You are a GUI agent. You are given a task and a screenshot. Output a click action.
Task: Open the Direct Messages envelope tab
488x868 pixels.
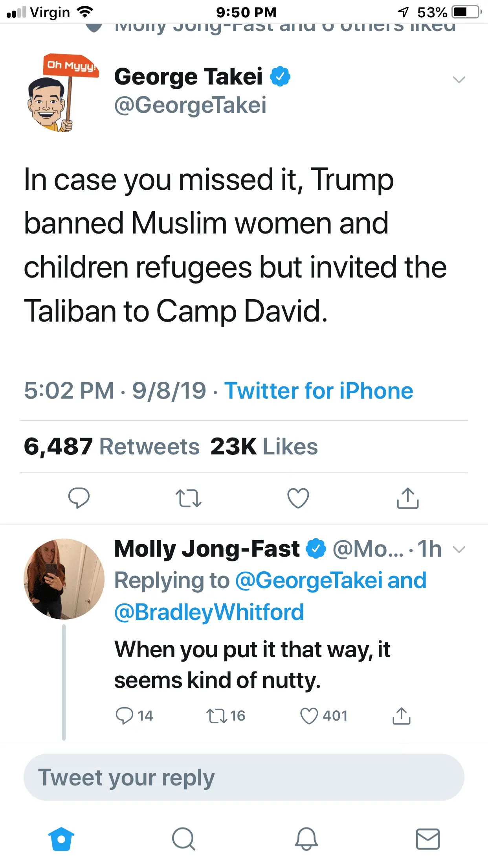[427, 839]
